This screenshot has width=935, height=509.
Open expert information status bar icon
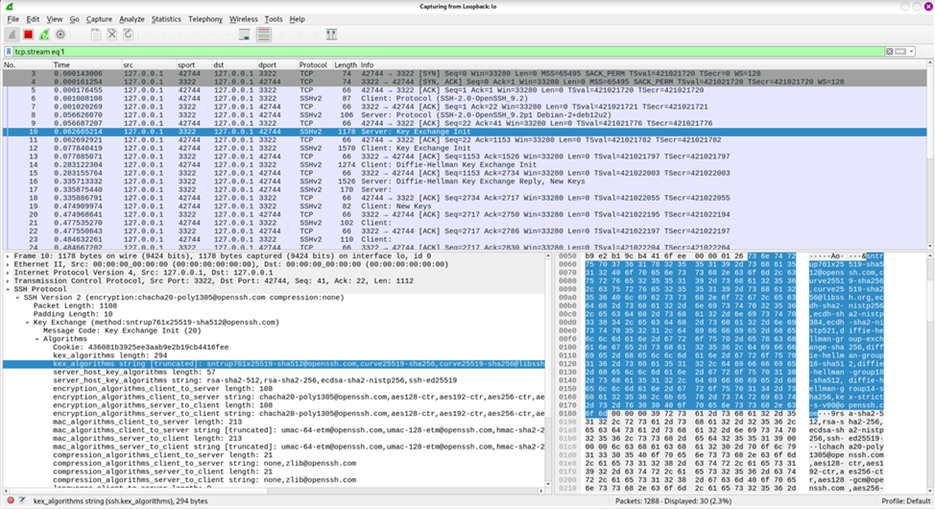(x=10, y=501)
